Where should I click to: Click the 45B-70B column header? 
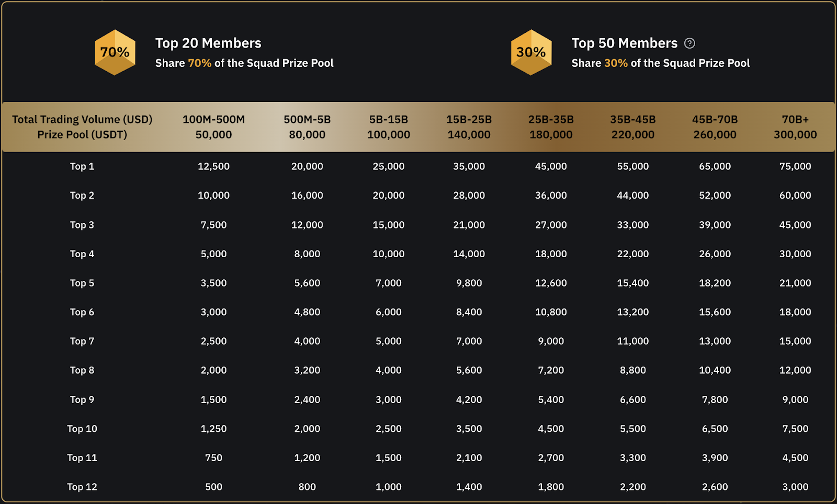[715, 119]
